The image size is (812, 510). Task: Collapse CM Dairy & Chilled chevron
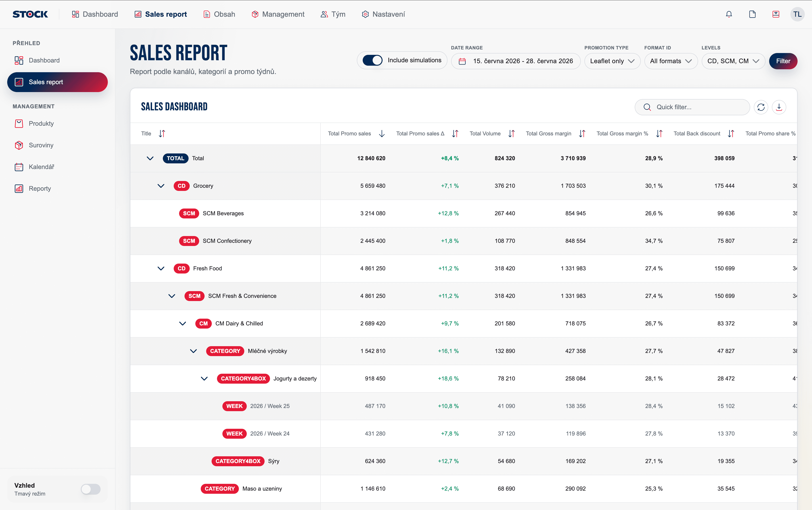tap(182, 323)
